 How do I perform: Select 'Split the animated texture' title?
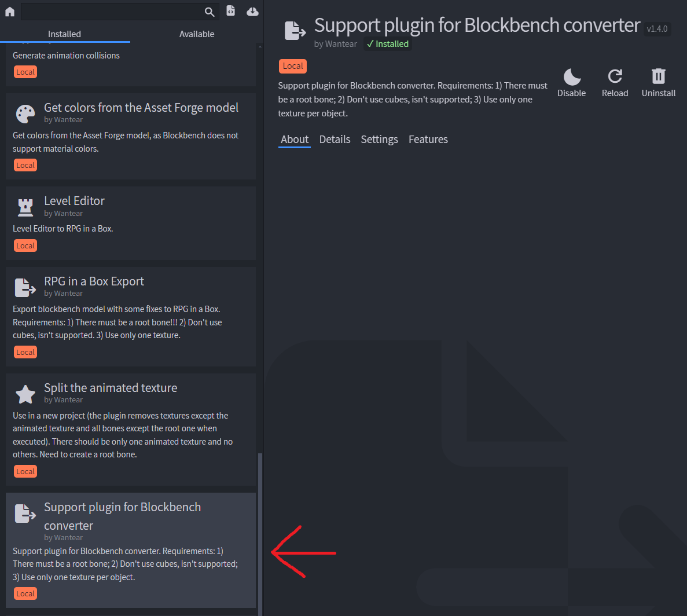[x=111, y=388]
